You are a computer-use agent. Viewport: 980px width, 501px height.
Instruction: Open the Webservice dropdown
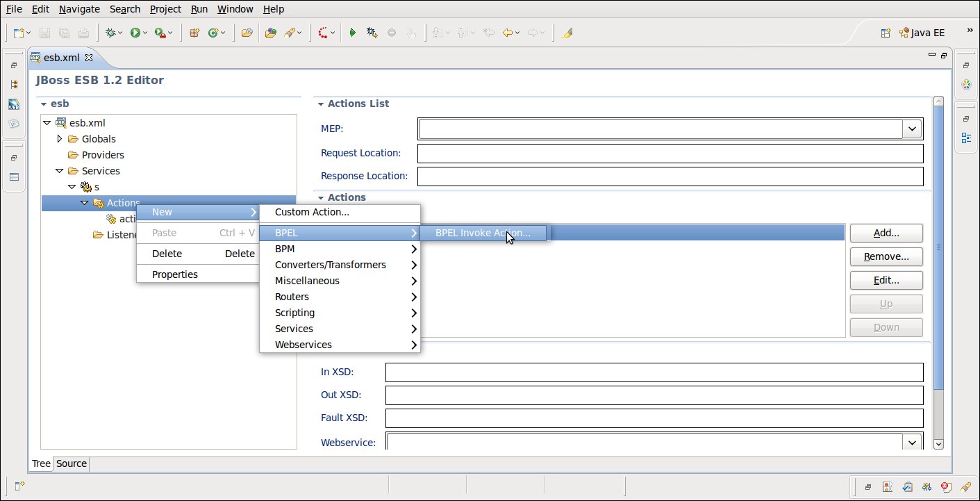click(x=912, y=442)
